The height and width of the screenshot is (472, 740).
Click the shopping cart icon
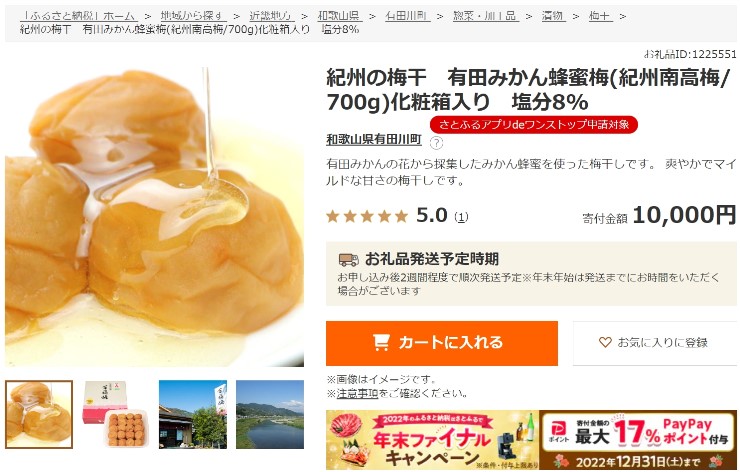tap(381, 342)
